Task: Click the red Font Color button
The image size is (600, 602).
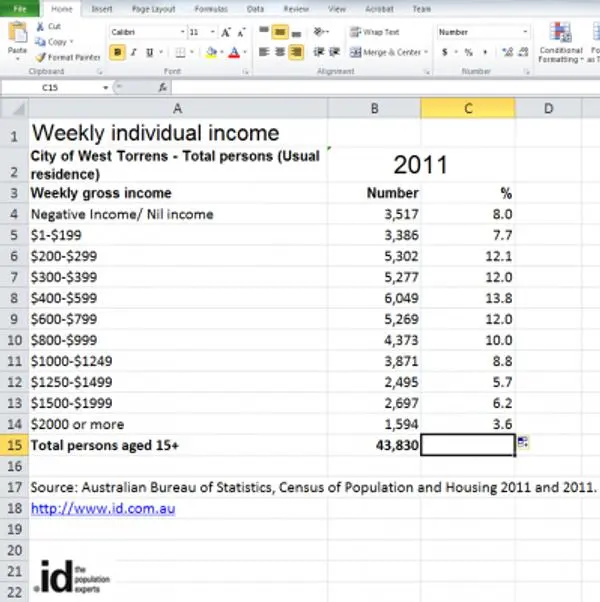Action: (x=234, y=52)
